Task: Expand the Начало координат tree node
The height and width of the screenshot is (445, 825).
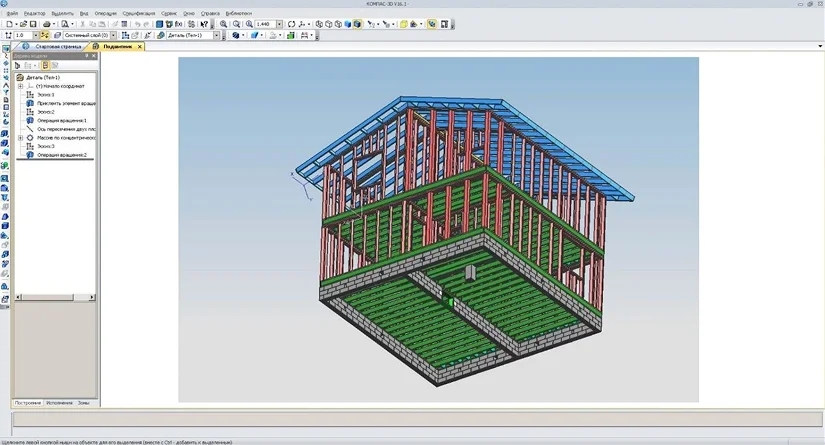Action: [21, 86]
